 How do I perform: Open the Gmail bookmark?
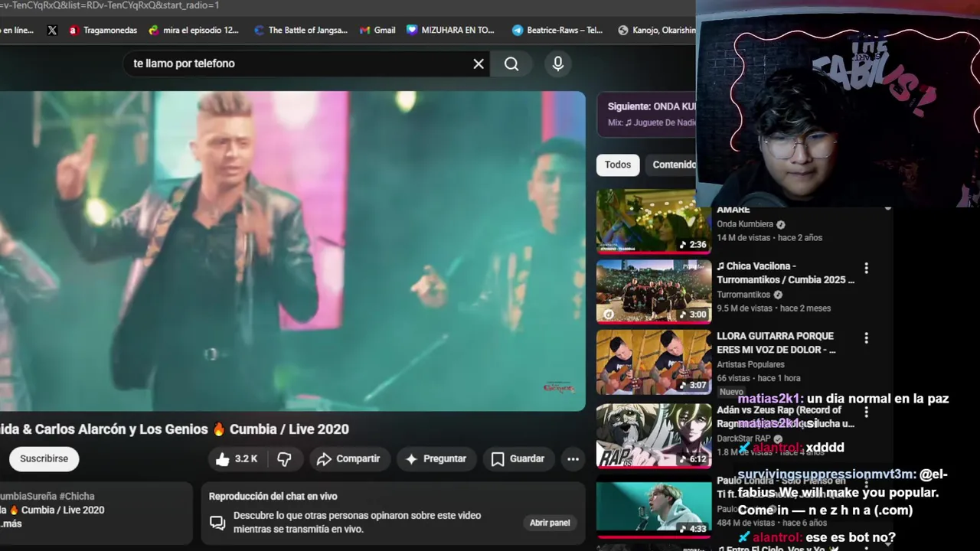pyautogui.click(x=377, y=31)
